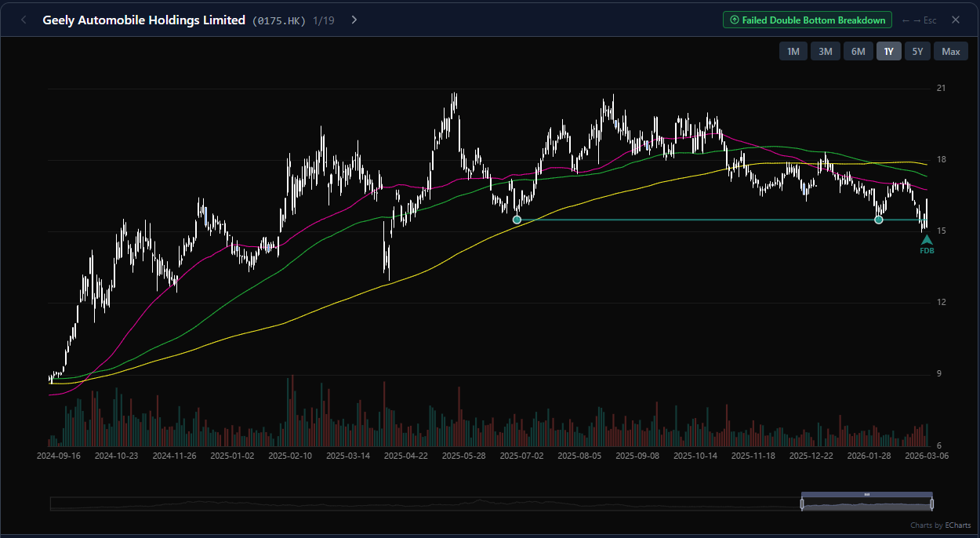Click the right handle of the bottom range slider
The image size is (980, 538).
click(931, 502)
